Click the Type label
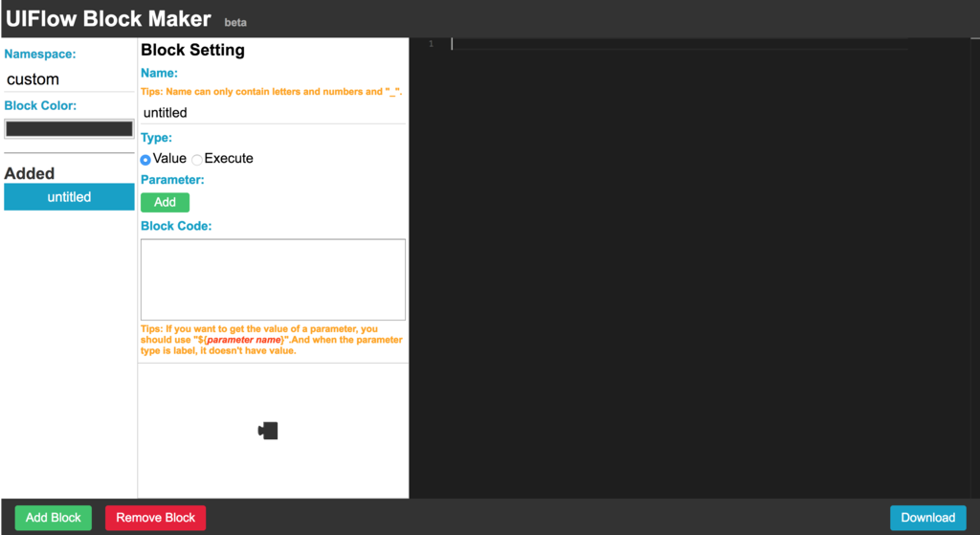The width and height of the screenshot is (980, 535). point(156,138)
